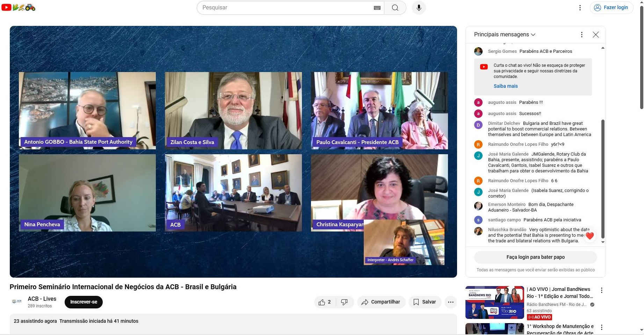Screen dimensions: 644x335
Task: Click Rádio BandNews FM channel name
Action: coord(557,305)
